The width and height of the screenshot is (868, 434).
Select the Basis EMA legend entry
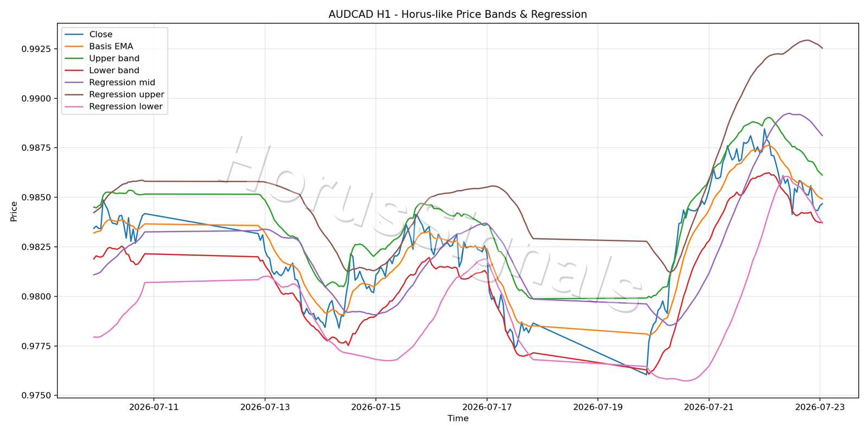(x=99, y=47)
